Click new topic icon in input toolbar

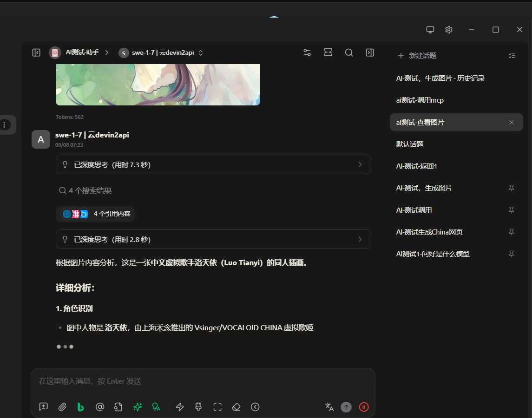tap(43, 407)
